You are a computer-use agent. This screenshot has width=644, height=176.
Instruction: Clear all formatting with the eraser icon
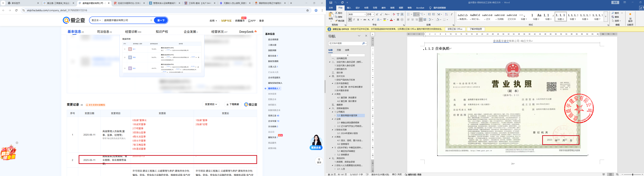(394, 14)
